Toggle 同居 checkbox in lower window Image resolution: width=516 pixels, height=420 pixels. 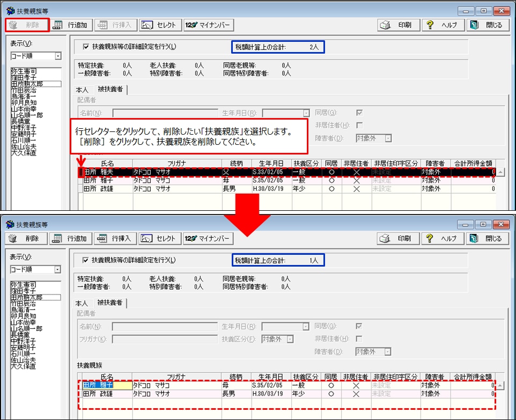click(359, 326)
